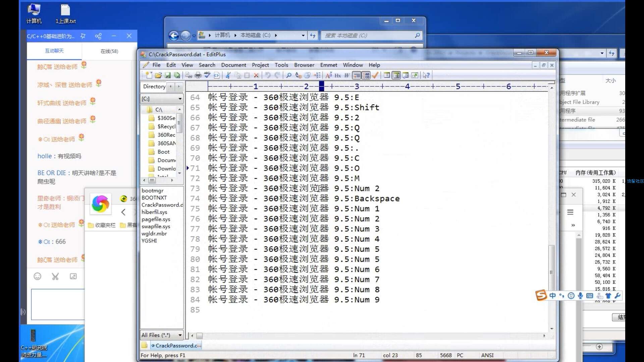Click the Copy toolbar icon
Viewport: 644px width, 362px height.
(x=238, y=75)
